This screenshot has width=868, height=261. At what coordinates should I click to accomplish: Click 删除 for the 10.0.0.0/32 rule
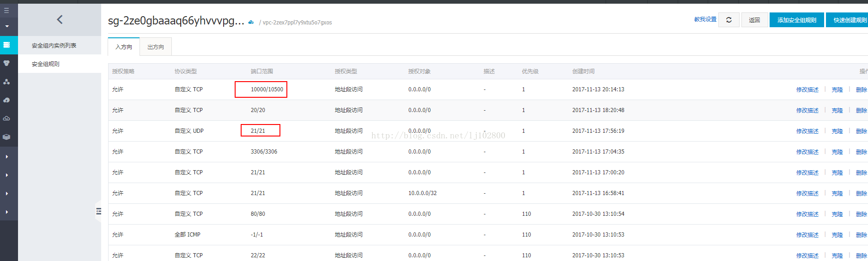(x=862, y=194)
